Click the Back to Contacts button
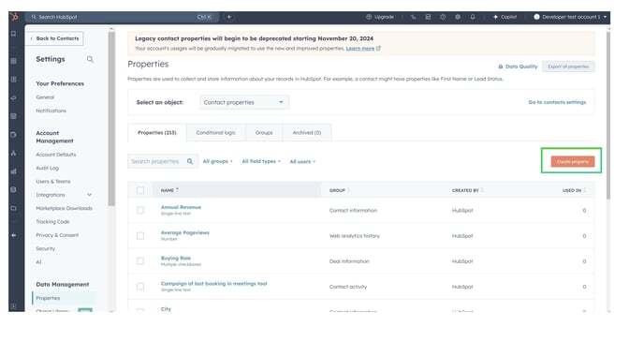 (55, 38)
